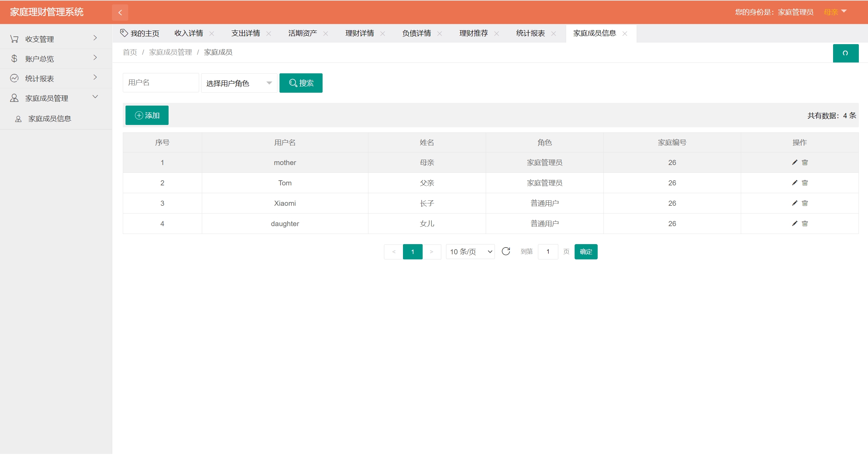
Task: Click the 搜索 search button
Action: 301,83
